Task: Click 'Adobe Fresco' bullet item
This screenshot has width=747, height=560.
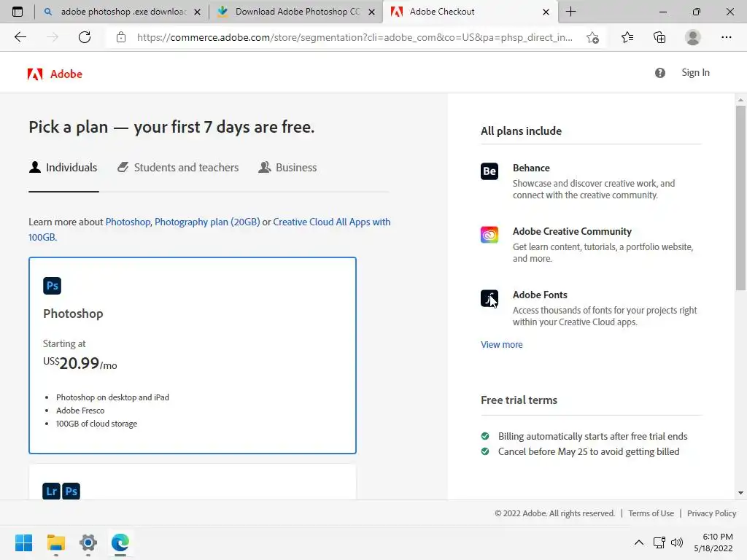Action: coord(80,411)
